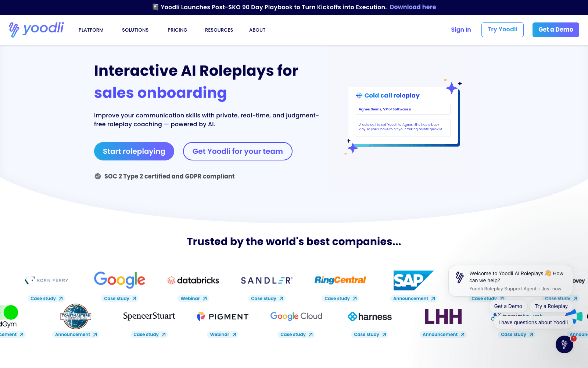
Task: Open Pigment webinar link
Action: pos(223,335)
